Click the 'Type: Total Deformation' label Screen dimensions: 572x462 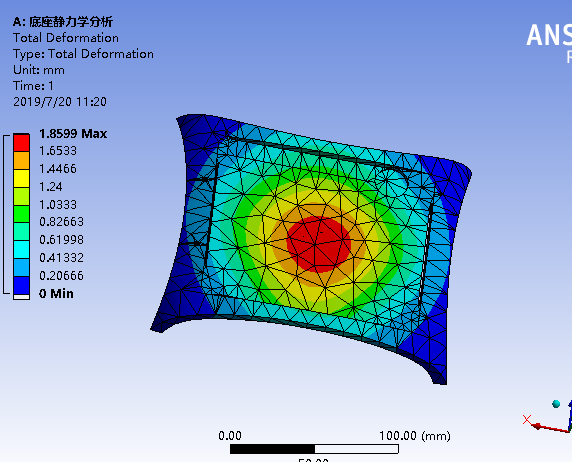pyautogui.click(x=83, y=54)
